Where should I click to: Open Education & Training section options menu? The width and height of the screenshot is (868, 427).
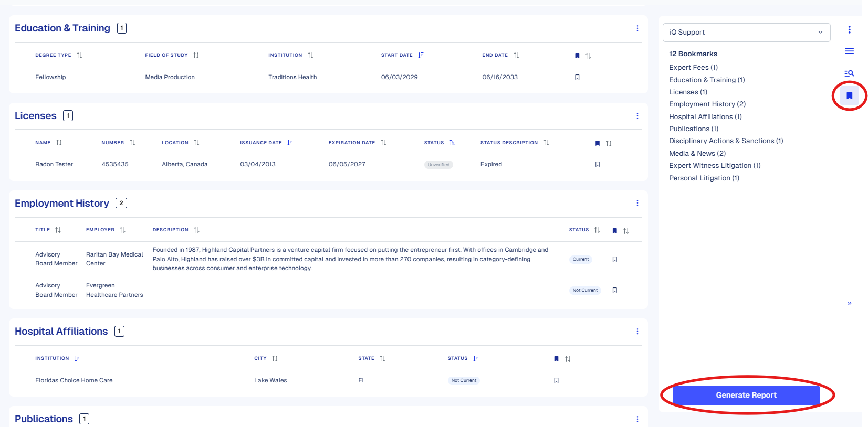637,28
